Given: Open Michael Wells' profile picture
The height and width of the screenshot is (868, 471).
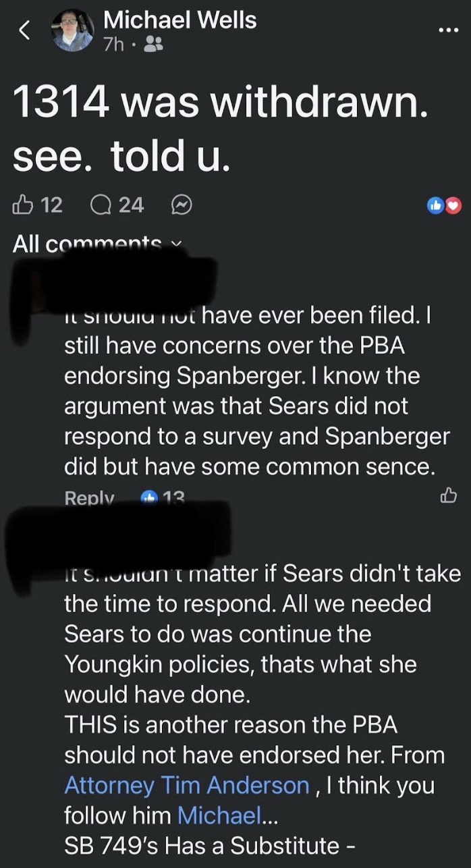Looking at the screenshot, I should click(x=73, y=30).
